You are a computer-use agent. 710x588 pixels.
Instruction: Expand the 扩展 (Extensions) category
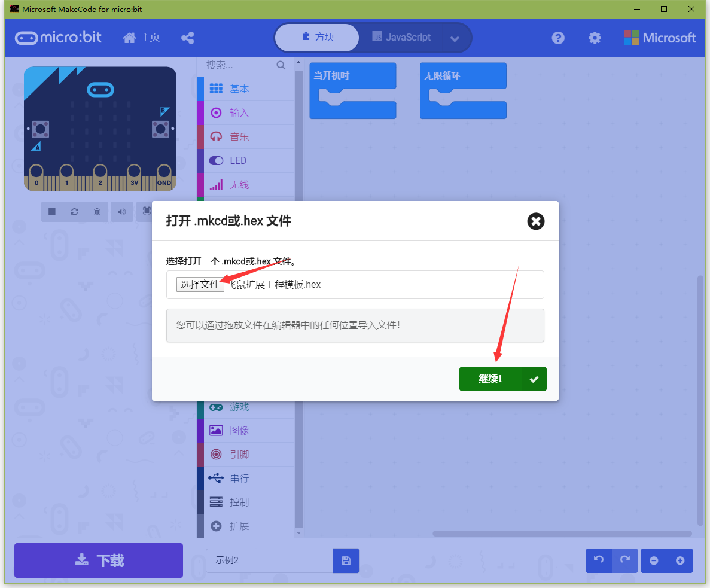click(x=239, y=526)
